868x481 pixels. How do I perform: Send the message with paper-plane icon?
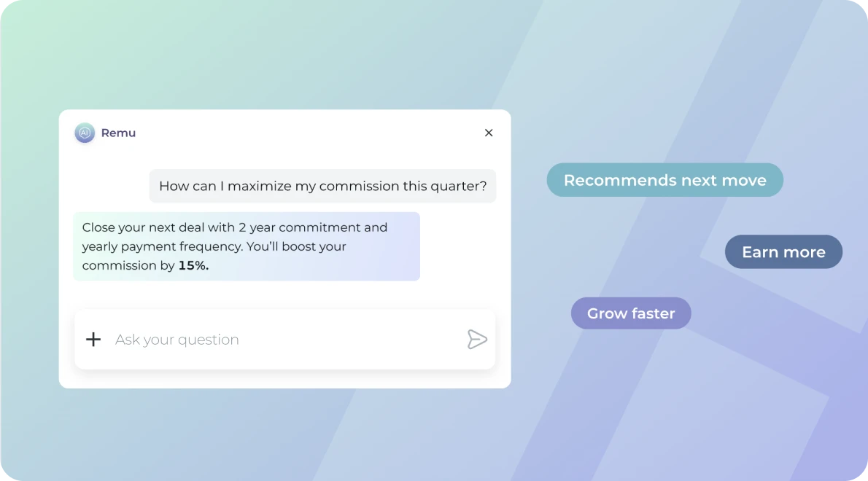point(476,340)
